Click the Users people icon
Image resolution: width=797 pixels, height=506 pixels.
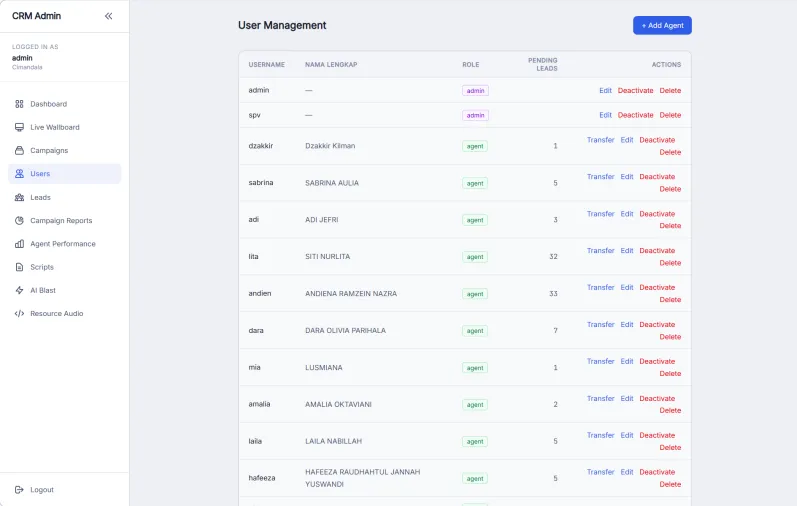click(x=19, y=174)
